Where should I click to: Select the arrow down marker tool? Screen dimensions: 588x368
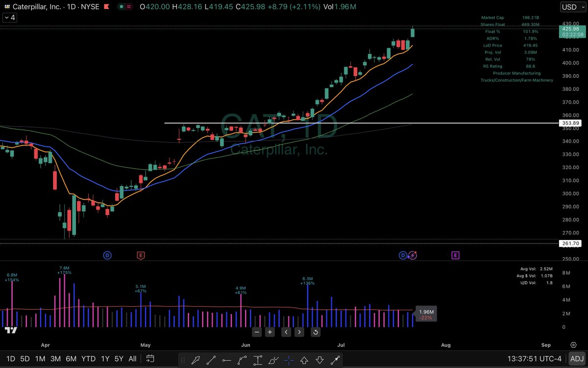click(x=319, y=360)
